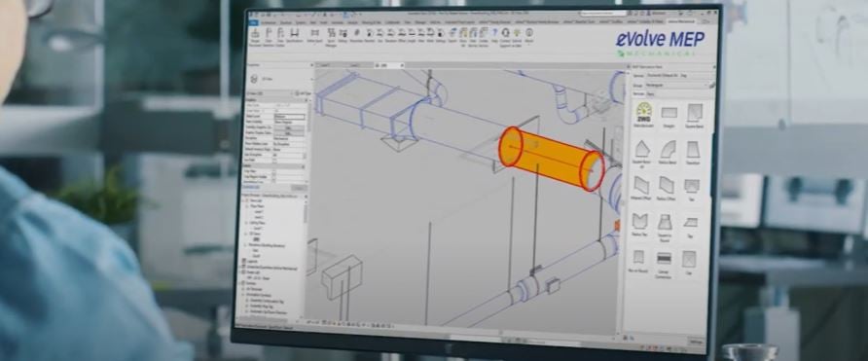Pick the Radius Bend fitting icon
The height and width of the screenshot is (361, 868).
(669, 150)
